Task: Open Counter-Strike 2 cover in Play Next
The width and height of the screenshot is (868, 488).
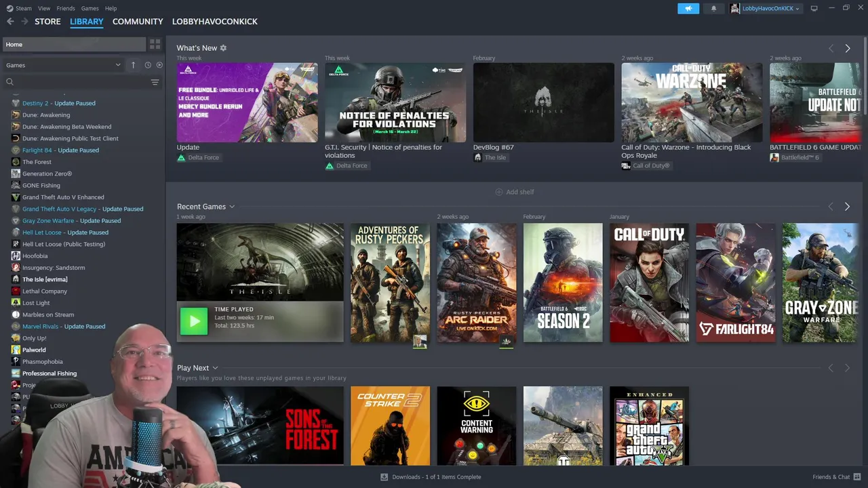Action: 390,426
